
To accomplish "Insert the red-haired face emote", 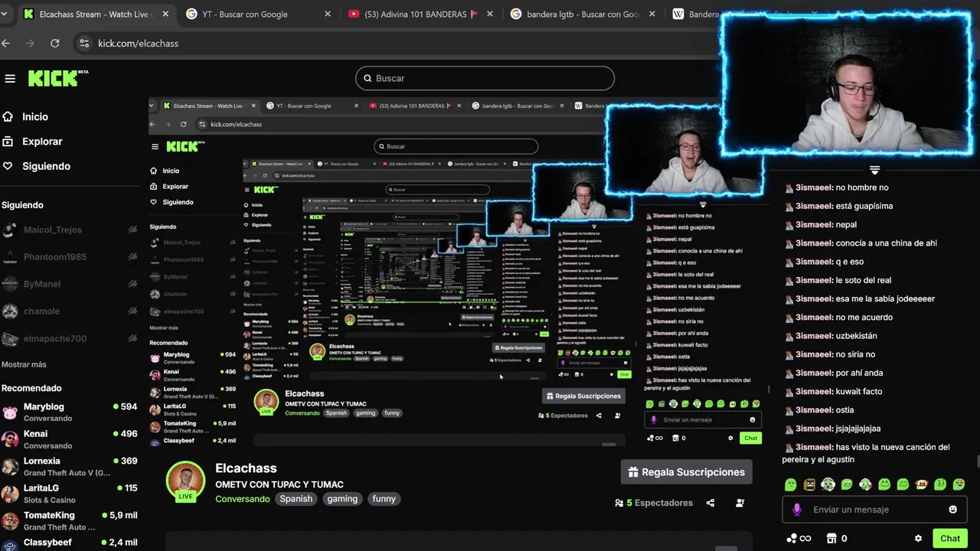I will [922, 484].
